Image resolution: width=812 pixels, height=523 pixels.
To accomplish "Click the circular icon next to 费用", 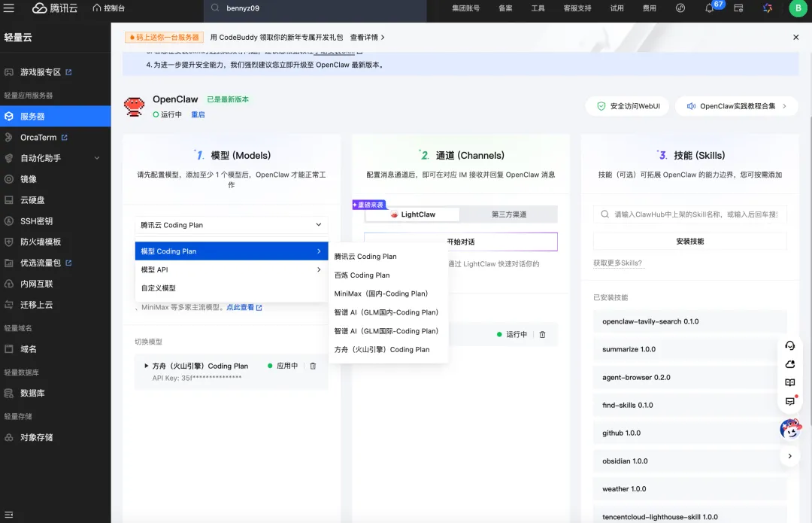I will (680, 8).
